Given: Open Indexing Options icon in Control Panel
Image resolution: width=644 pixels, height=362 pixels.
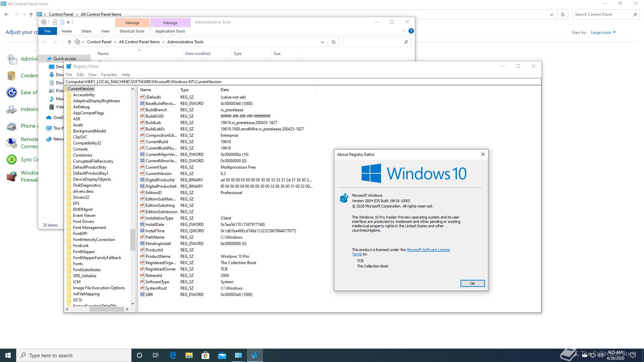Looking at the screenshot, I should point(11,109).
